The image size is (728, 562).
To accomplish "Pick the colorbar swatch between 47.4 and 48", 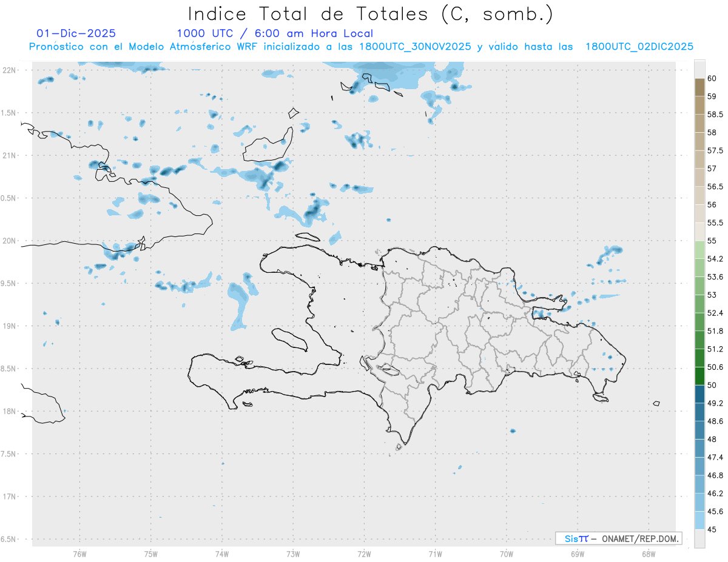I will (699, 448).
